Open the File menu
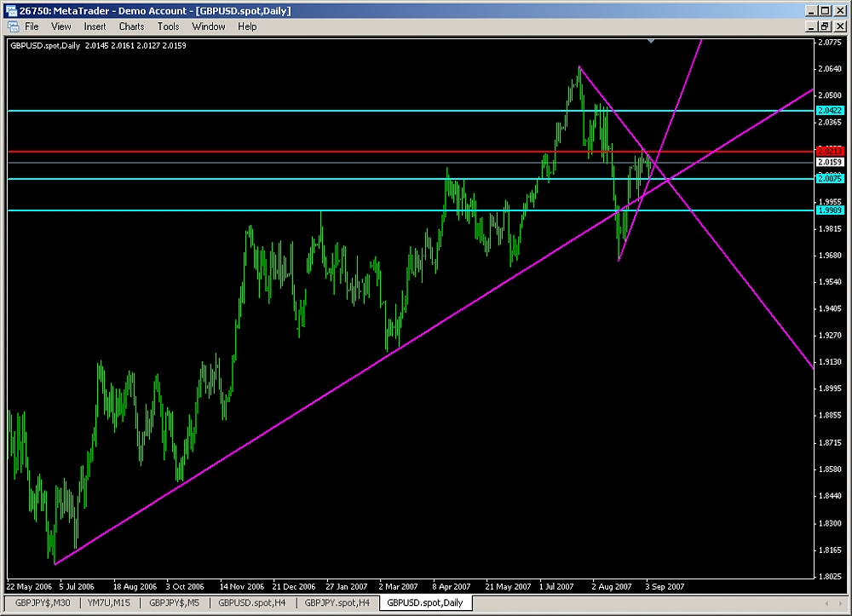Screen dimensions: 852x616 click(x=32, y=26)
